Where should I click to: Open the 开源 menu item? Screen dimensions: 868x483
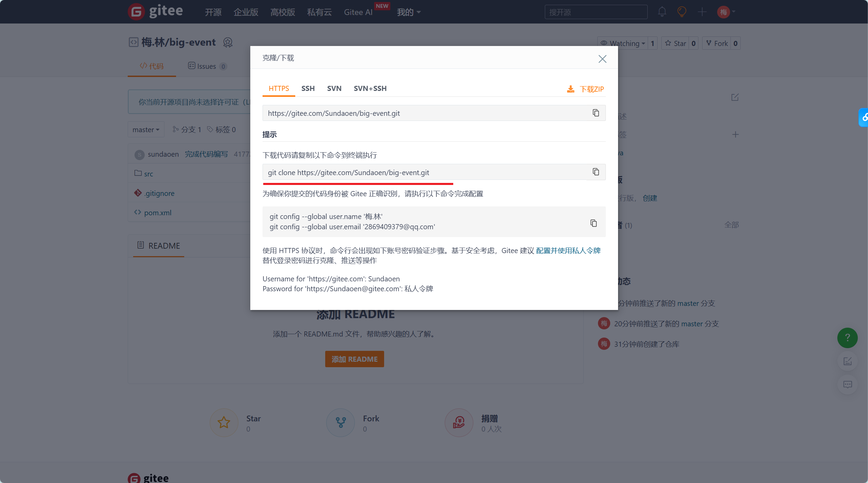click(x=213, y=12)
